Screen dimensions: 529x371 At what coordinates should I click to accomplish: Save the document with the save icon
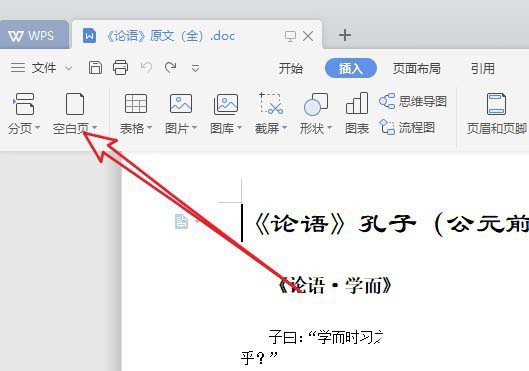pos(95,68)
